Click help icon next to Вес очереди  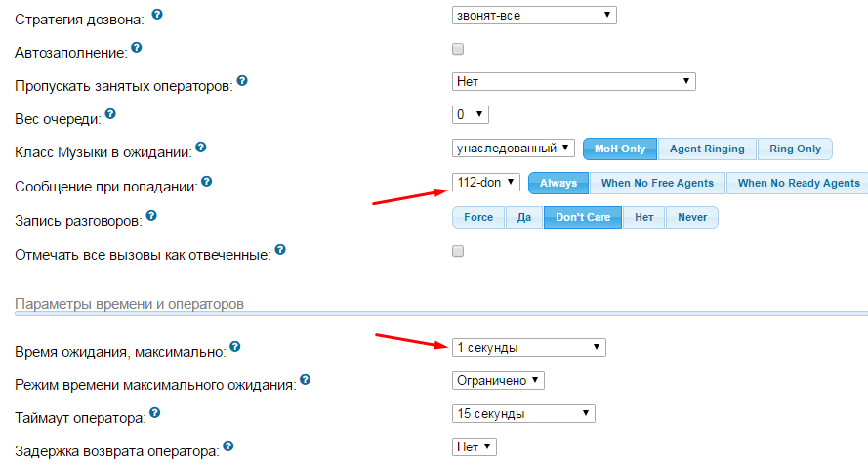pos(110,114)
